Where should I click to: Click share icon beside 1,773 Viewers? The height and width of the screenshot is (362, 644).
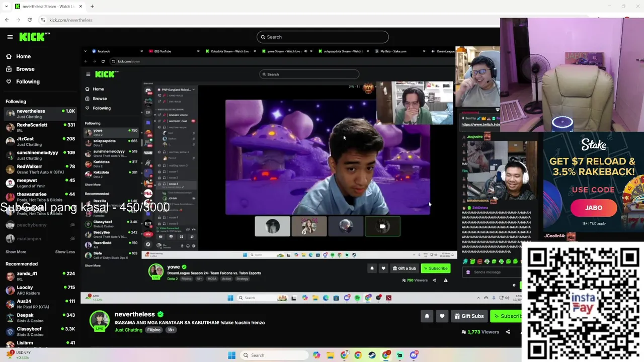tap(508, 332)
